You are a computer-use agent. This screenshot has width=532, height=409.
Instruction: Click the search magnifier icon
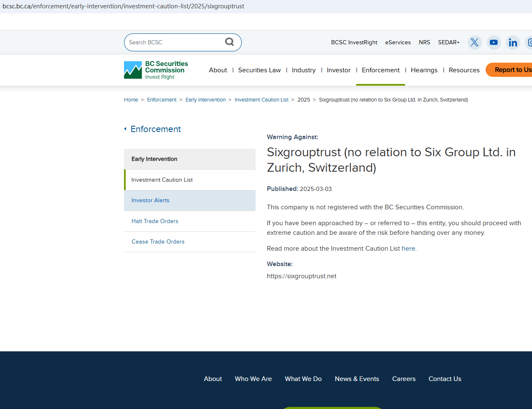tap(229, 42)
